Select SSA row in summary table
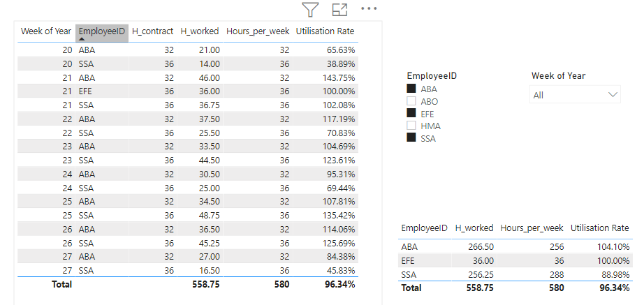 (x=515, y=274)
